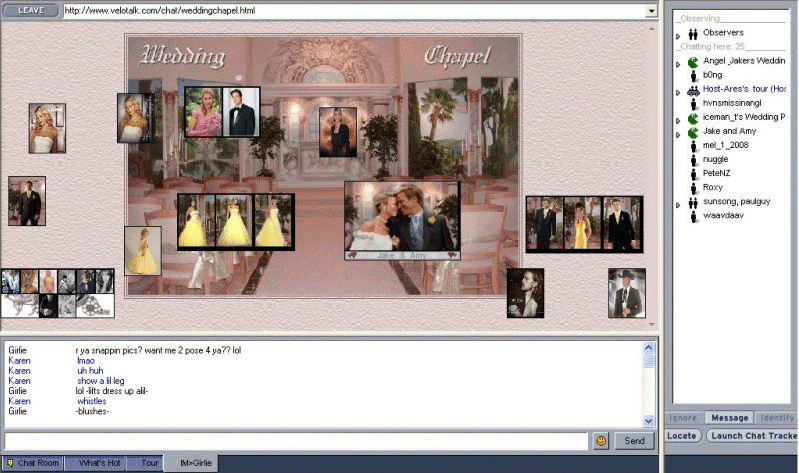Image resolution: width=799 pixels, height=473 pixels.
Task: Click the smiley emoticon icon
Action: pyautogui.click(x=601, y=440)
